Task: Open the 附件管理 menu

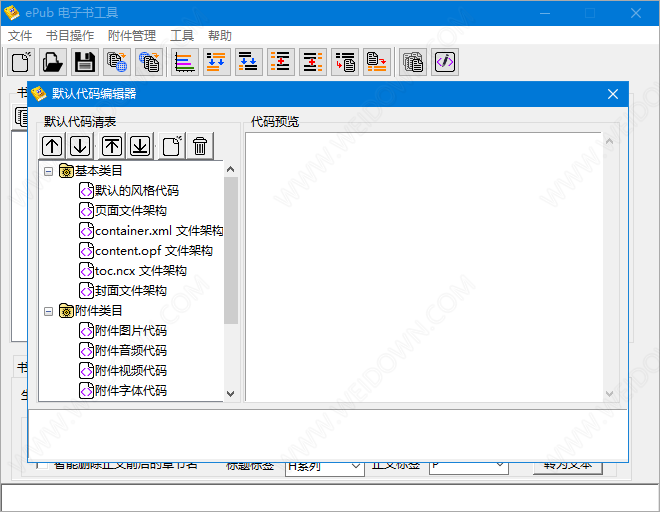Action: tap(131, 35)
